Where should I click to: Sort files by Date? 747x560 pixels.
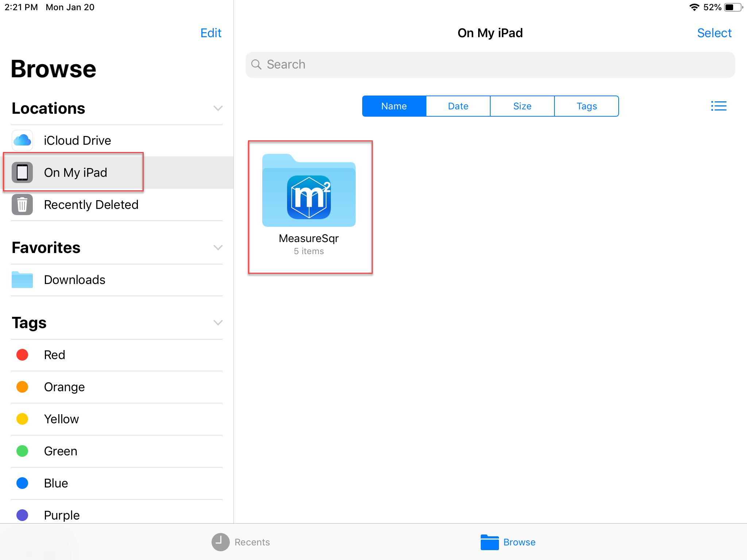[x=458, y=106]
